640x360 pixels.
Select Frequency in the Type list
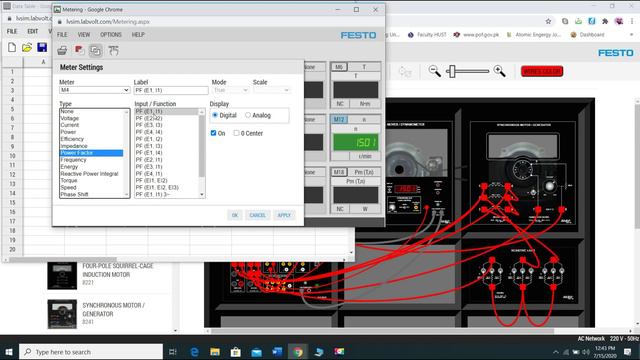point(73,160)
